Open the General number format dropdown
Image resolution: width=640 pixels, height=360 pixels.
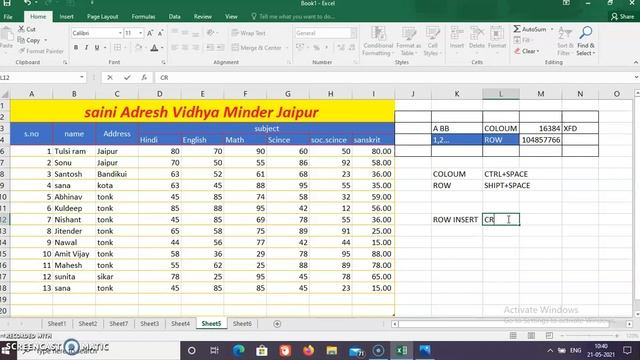[353, 33]
